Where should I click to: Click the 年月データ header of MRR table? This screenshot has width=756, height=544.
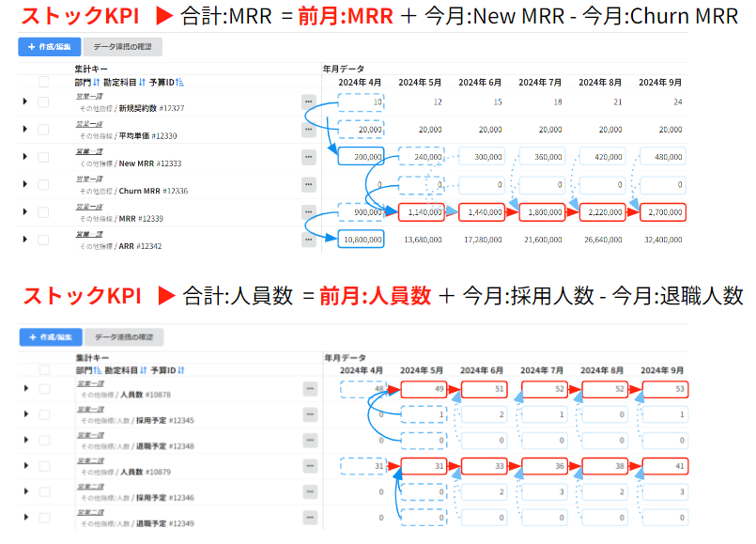[x=344, y=69]
